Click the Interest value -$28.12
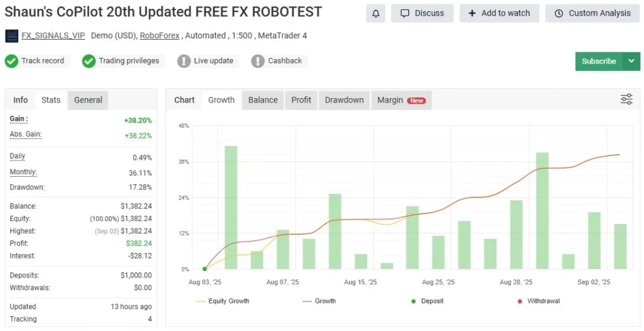Image resolution: width=644 pixels, height=331 pixels. coord(140,255)
